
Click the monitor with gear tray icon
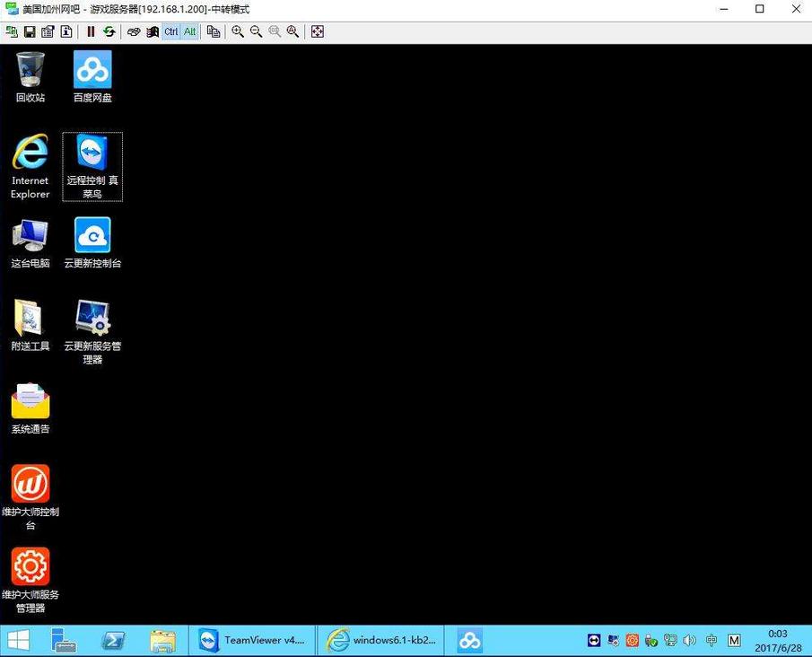(x=613, y=641)
